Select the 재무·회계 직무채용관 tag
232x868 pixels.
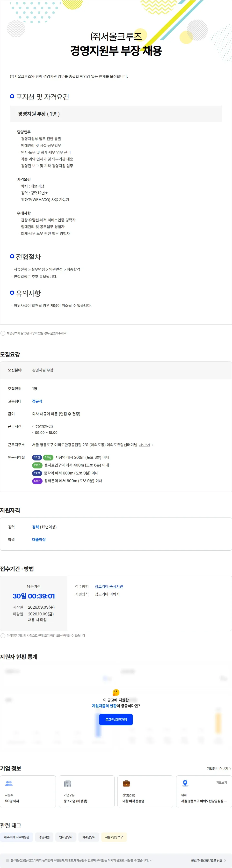[x=16, y=837]
